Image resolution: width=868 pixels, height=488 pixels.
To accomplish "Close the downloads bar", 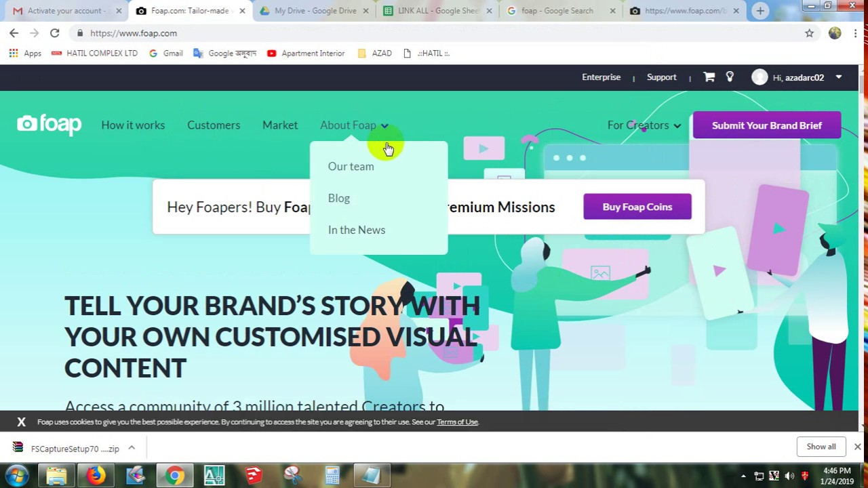I will point(857,447).
